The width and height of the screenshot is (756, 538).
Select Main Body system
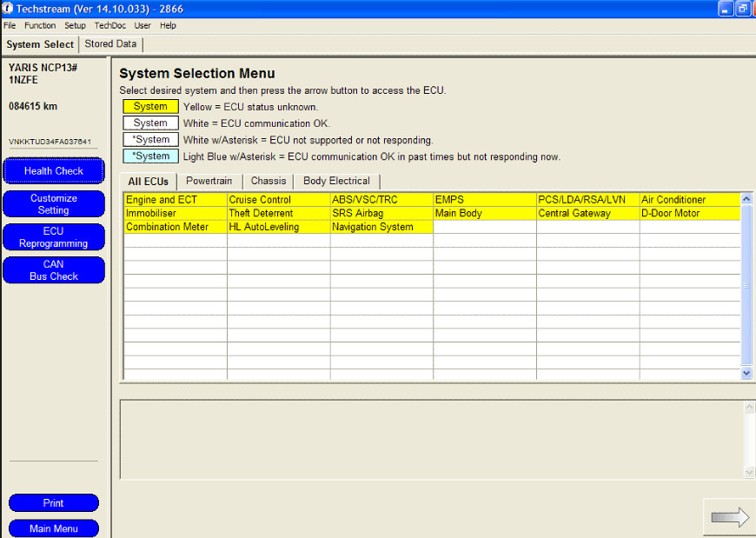(x=485, y=213)
